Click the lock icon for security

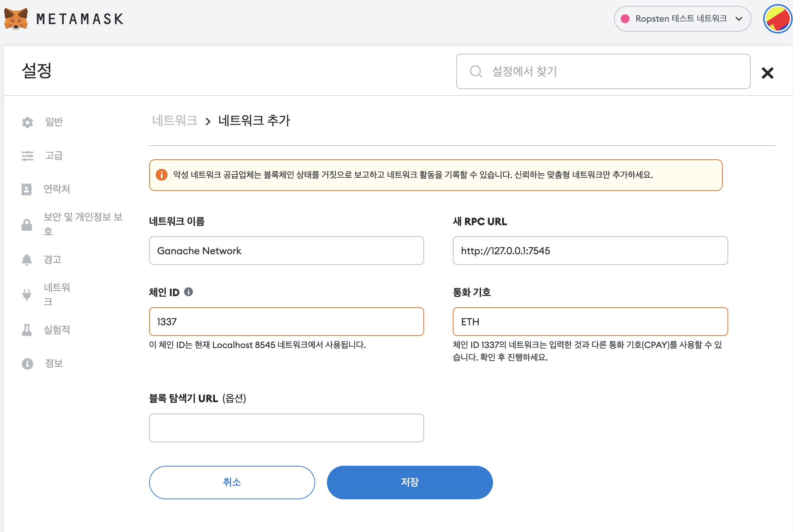pos(27,225)
